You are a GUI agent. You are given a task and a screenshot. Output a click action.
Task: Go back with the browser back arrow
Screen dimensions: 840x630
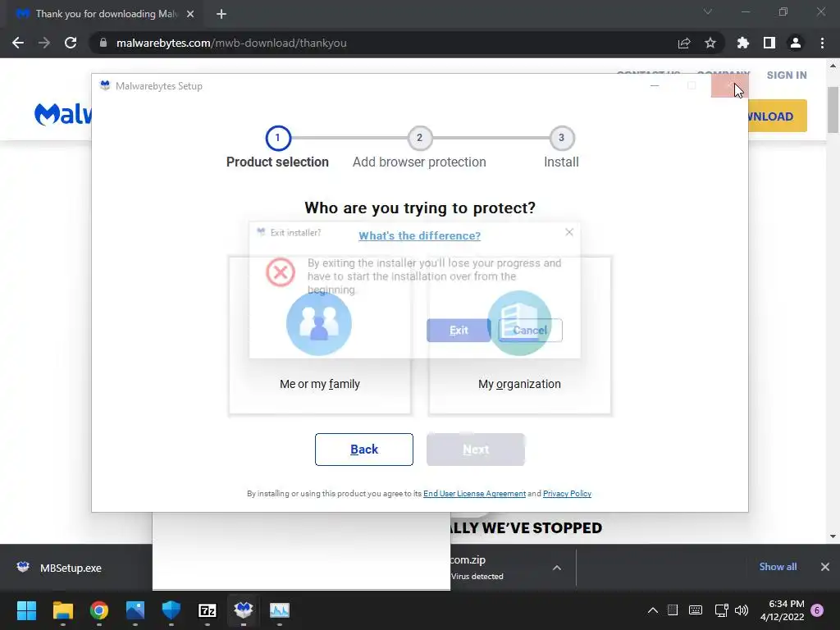18,43
